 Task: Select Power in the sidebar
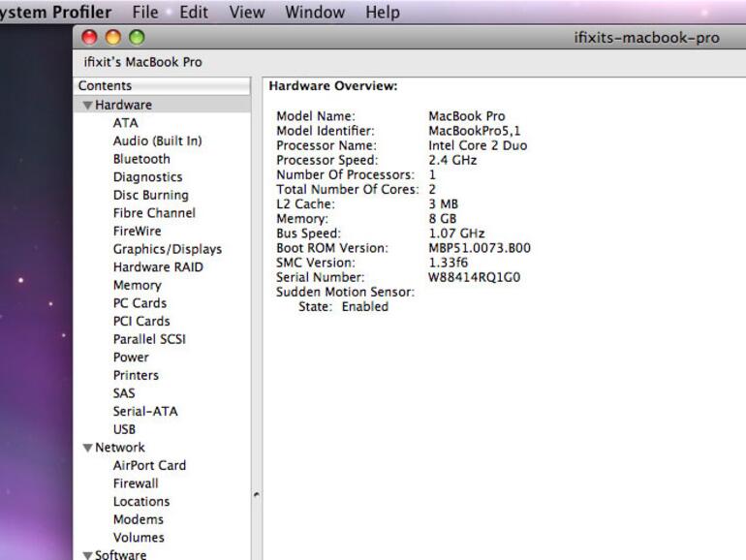[x=131, y=358]
